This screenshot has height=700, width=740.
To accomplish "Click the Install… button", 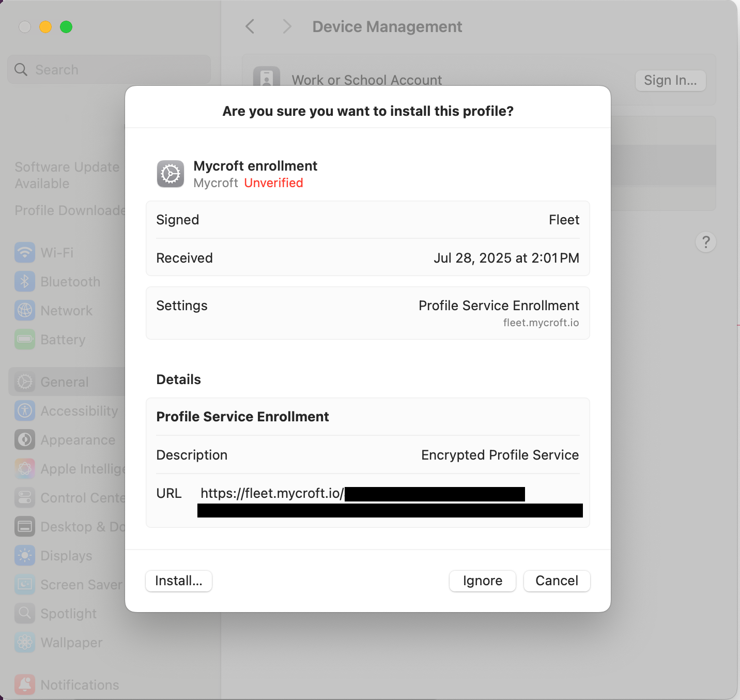I will 179,581.
